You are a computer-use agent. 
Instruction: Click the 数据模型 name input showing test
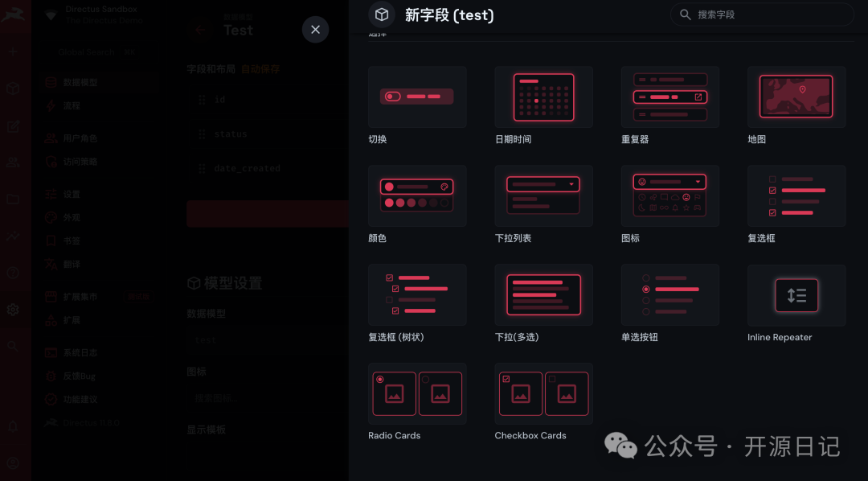[x=268, y=340]
